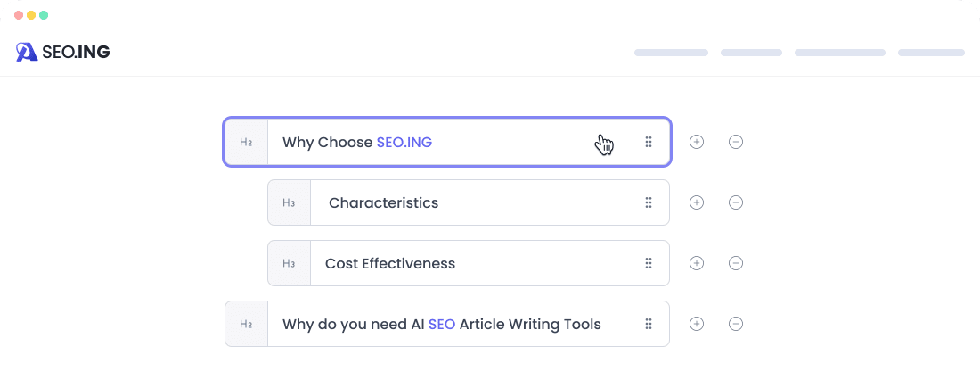Click the plus icon beside Why Choose SEO.ING
Image resolution: width=980 pixels, height=388 pixels.
pyautogui.click(x=697, y=142)
